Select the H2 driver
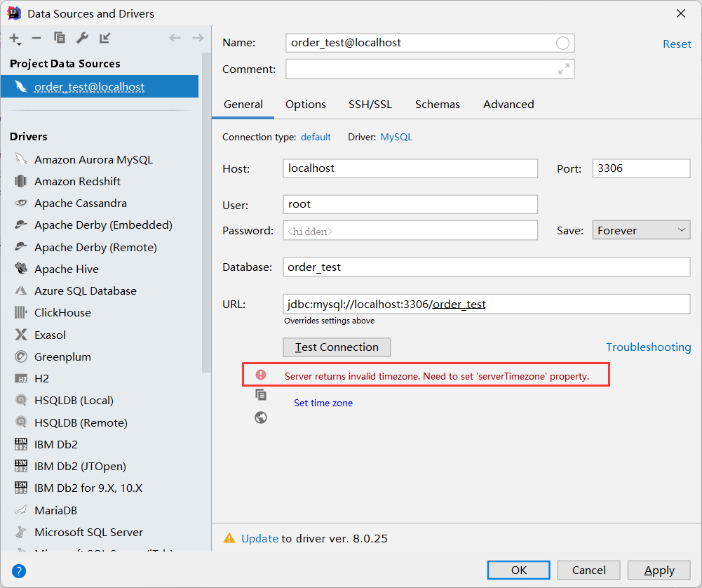This screenshot has width=702, height=588. tap(101, 378)
